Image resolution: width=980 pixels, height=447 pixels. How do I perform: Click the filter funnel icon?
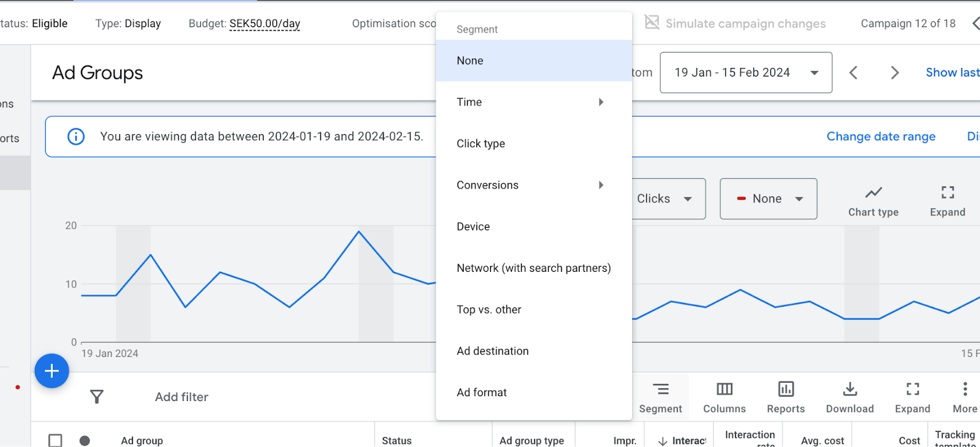(x=97, y=397)
